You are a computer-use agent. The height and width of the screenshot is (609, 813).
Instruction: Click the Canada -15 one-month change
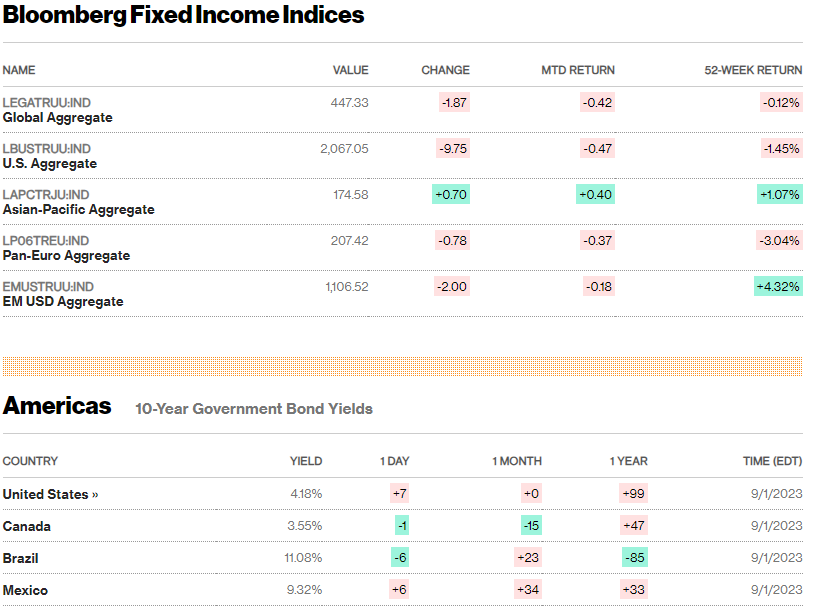coord(531,526)
